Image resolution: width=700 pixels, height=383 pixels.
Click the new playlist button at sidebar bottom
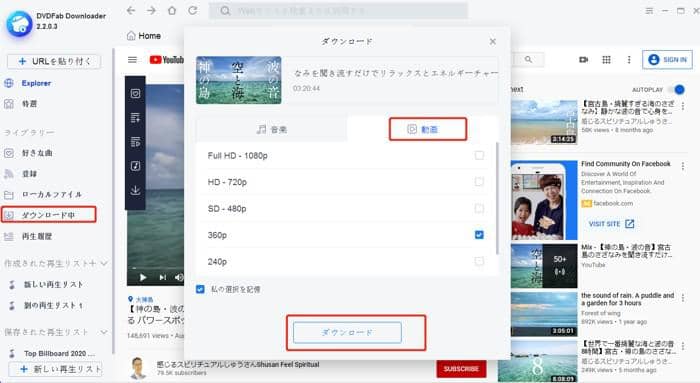click(x=55, y=369)
